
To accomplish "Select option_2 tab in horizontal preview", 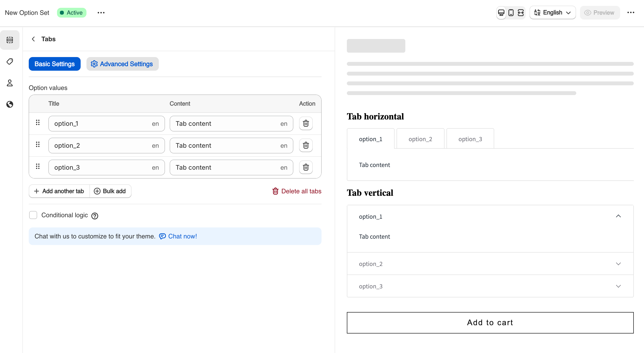I will (420, 139).
